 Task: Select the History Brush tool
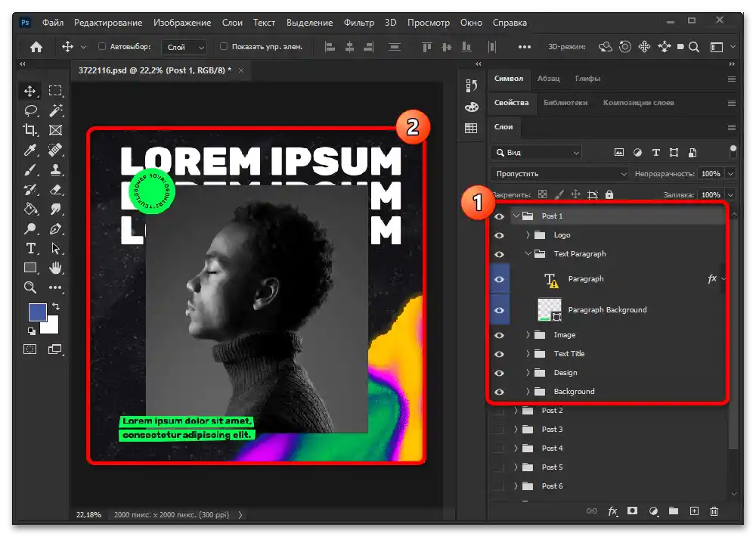(x=30, y=189)
